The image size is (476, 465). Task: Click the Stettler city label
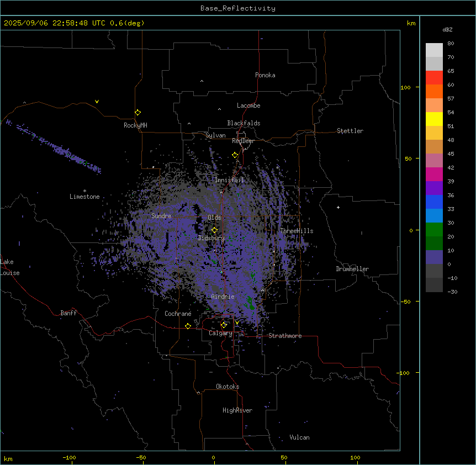tap(350, 131)
